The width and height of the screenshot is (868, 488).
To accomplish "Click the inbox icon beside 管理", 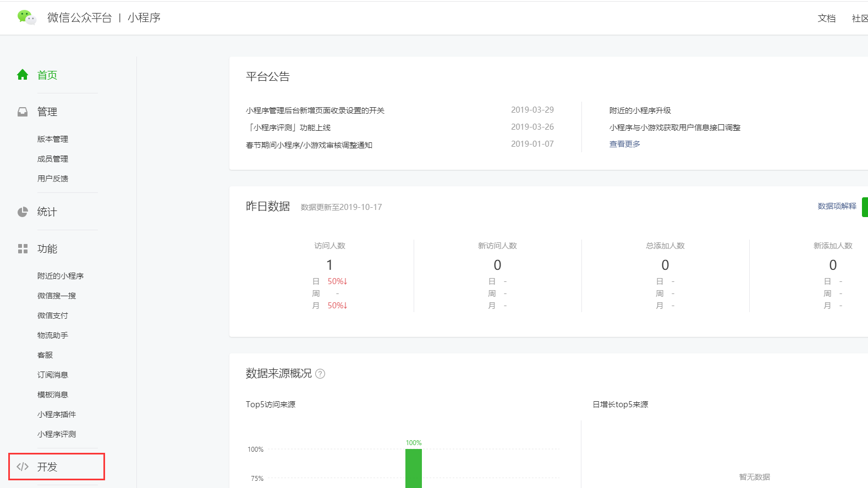I will coord(23,112).
